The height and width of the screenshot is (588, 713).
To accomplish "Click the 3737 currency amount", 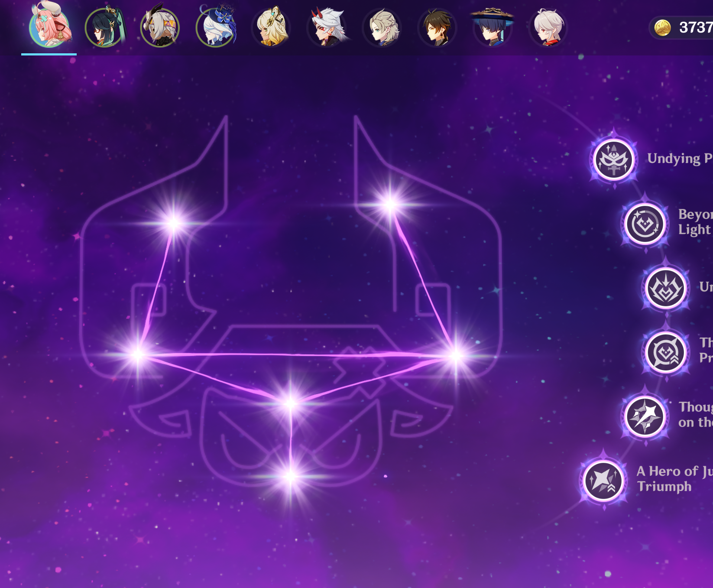I will pos(696,28).
